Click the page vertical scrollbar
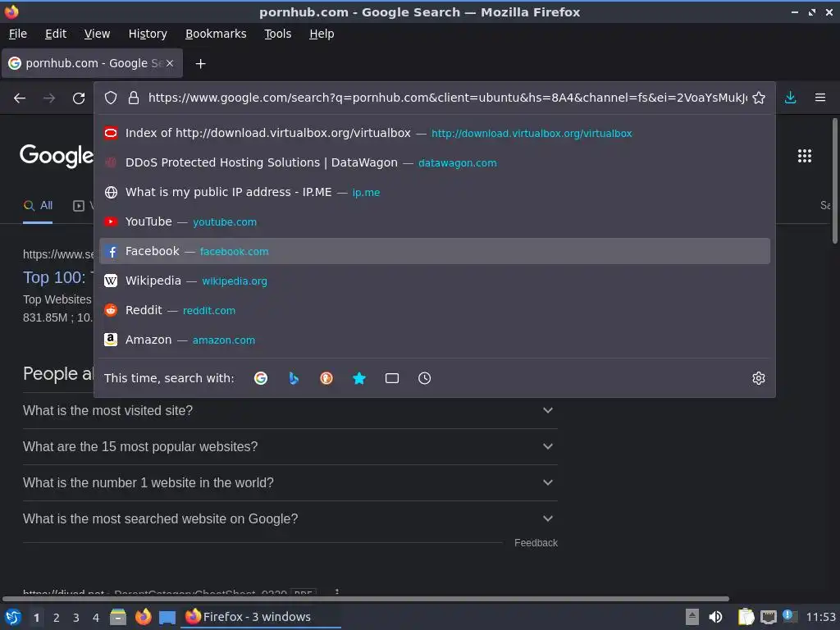Image resolution: width=840 pixels, height=630 pixels. 834,180
